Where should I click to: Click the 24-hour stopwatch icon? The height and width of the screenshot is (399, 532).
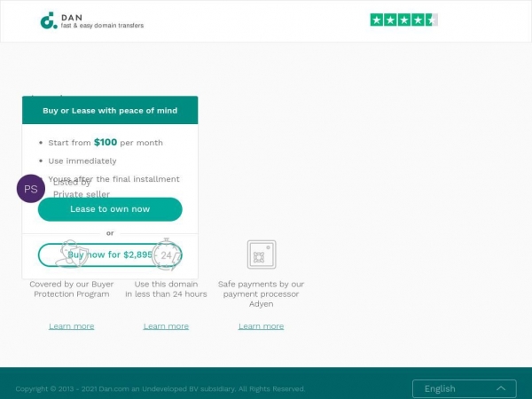(167, 254)
